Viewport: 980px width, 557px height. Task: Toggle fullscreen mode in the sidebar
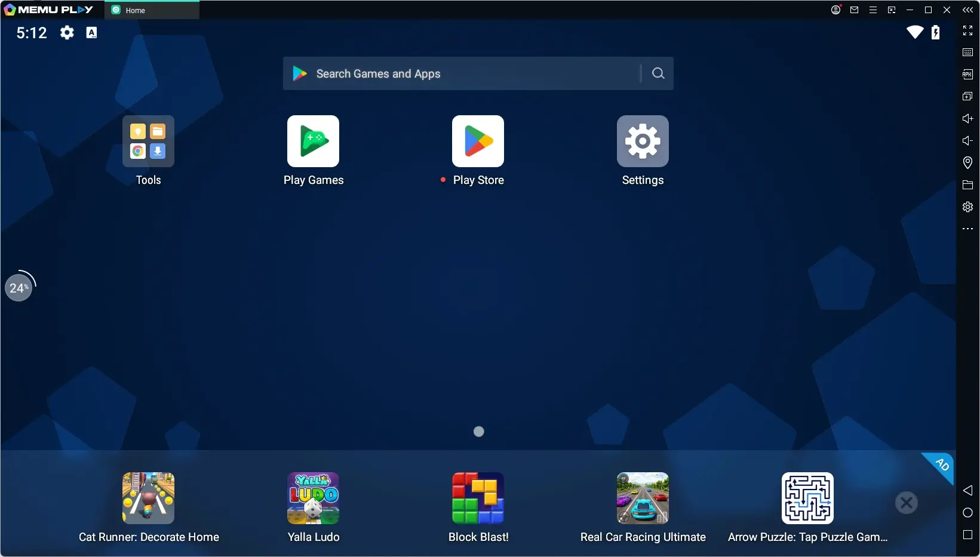(967, 30)
